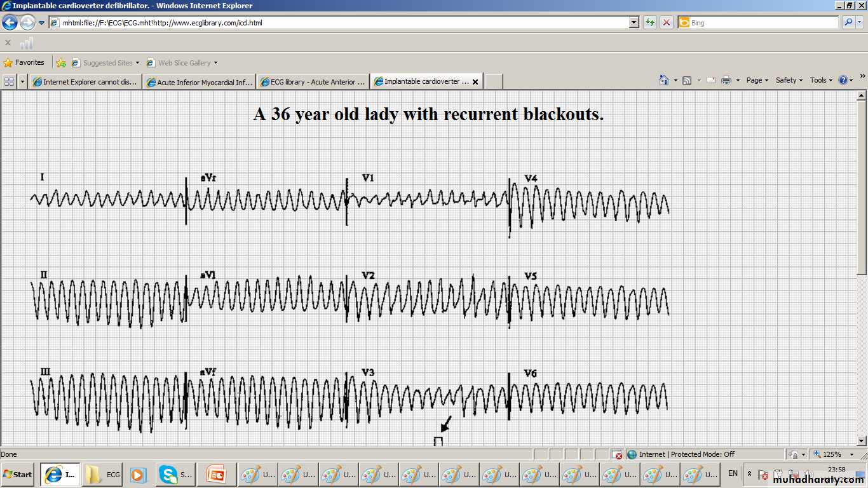Expand the tab list dropdown arrow
This screenshot has height=488, width=868.
coord(23,81)
